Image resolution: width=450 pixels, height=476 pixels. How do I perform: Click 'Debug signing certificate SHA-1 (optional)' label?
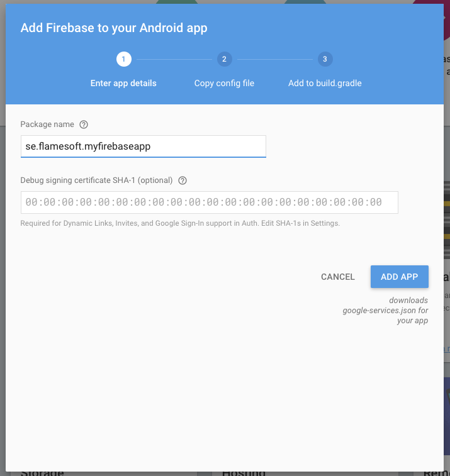96,180
